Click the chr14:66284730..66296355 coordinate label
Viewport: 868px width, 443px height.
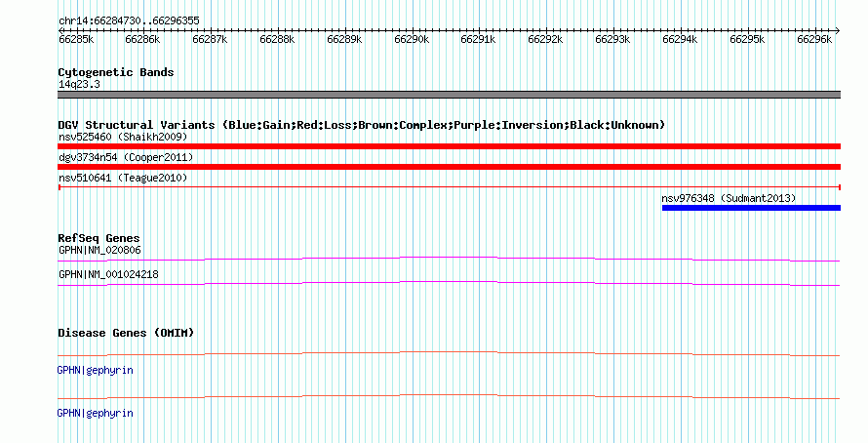pyautogui.click(x=129, y=21)
